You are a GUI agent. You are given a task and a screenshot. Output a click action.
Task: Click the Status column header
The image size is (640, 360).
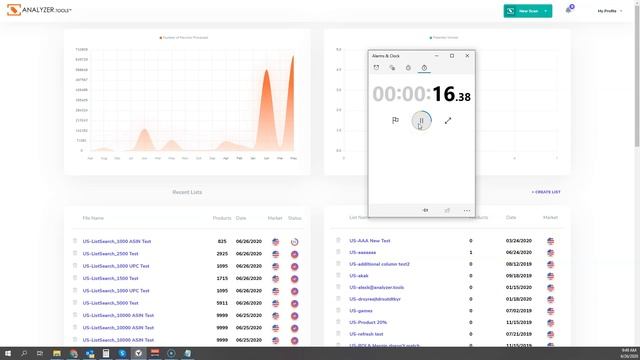tap(295, 218)
